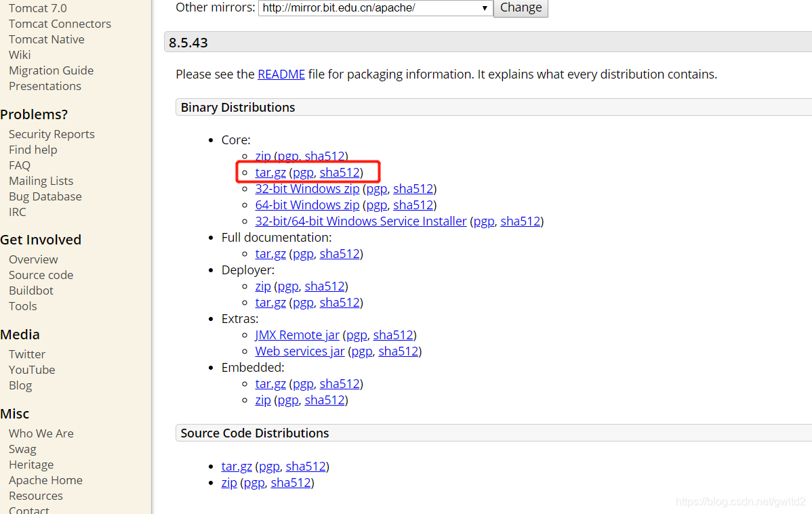Open Tomcat Connectors in sidebar
The image size is (812, 514).
click(x=60, y=24)
